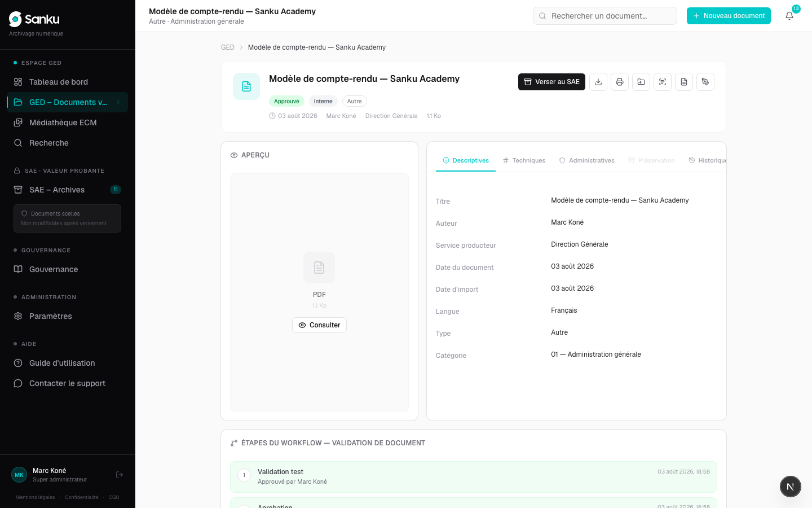The width and height of the screenshot is (812, 508).
Task: Expand GED – Documents chevron
Action: (118, 102)
